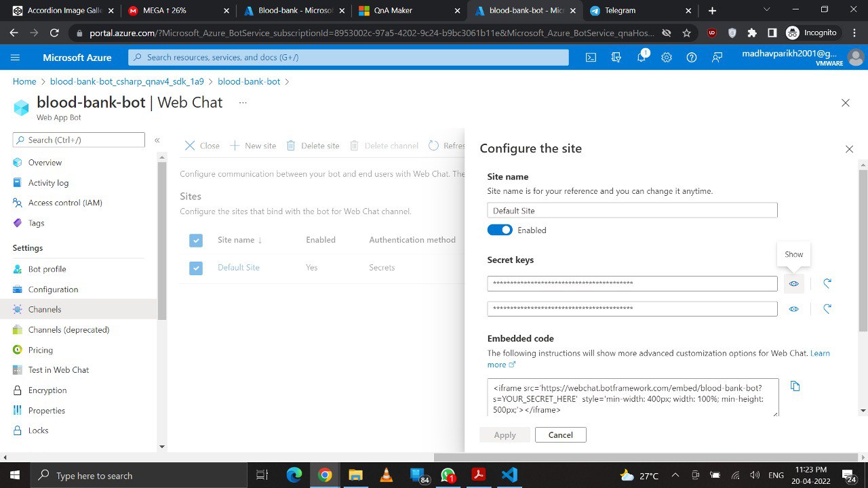Navigate to Home breadcrumb link
Viewport: 868px width, 488px height.
click(24, 81)
